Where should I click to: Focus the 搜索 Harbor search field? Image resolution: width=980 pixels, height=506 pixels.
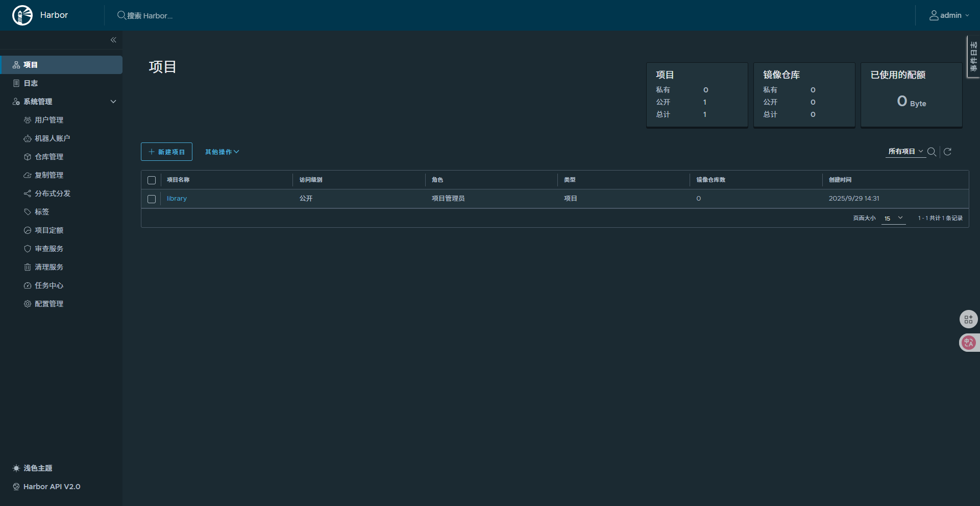point(150,16)
